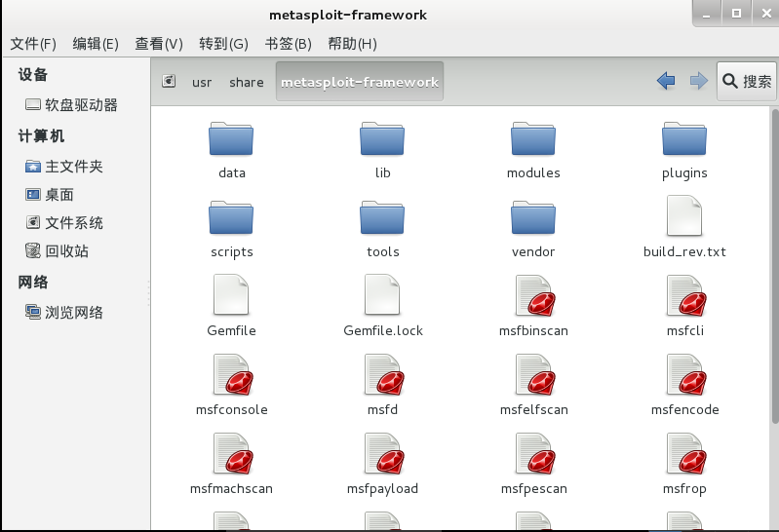
Task: Maximize the metasploit-framework window
Action: pos(736,14)
